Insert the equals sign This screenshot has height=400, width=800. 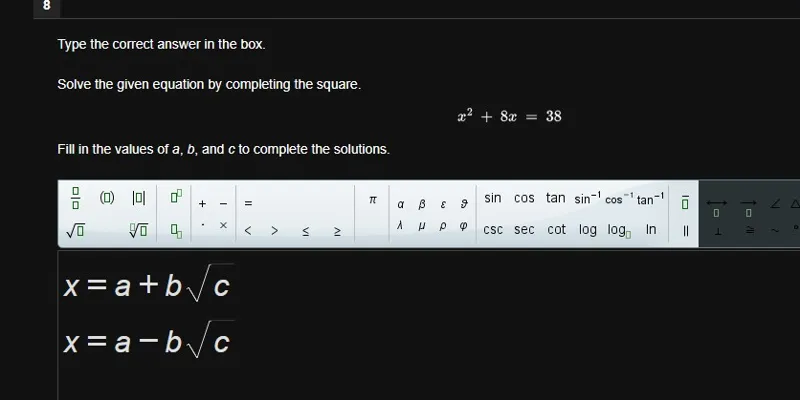pyautogui.click(x=248, y=203)
